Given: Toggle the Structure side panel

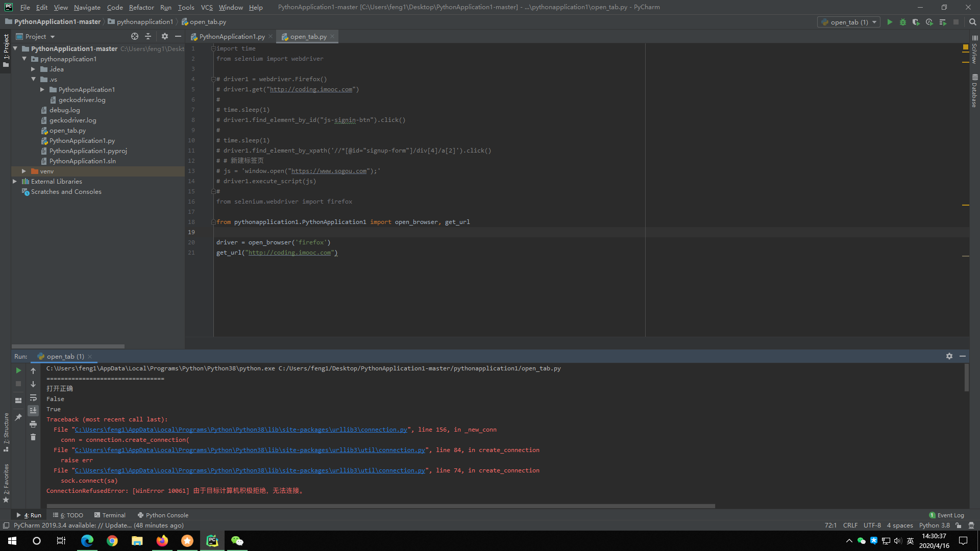Looking at the screenshot, I should (6, 432).
